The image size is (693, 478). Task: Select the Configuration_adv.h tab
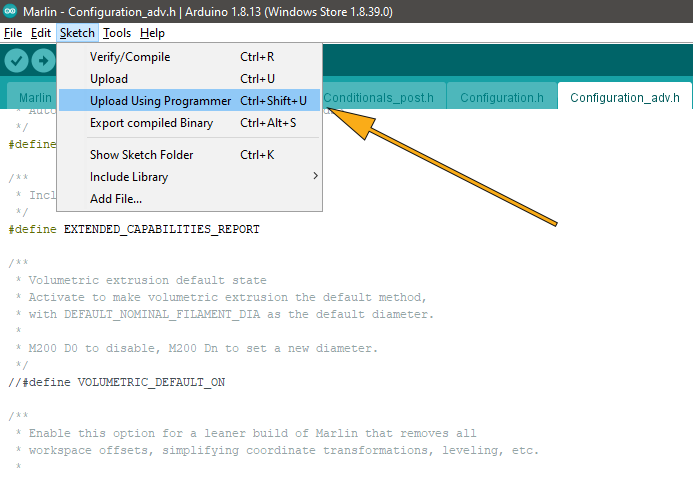pyautogui.click(x=624, y=98)
